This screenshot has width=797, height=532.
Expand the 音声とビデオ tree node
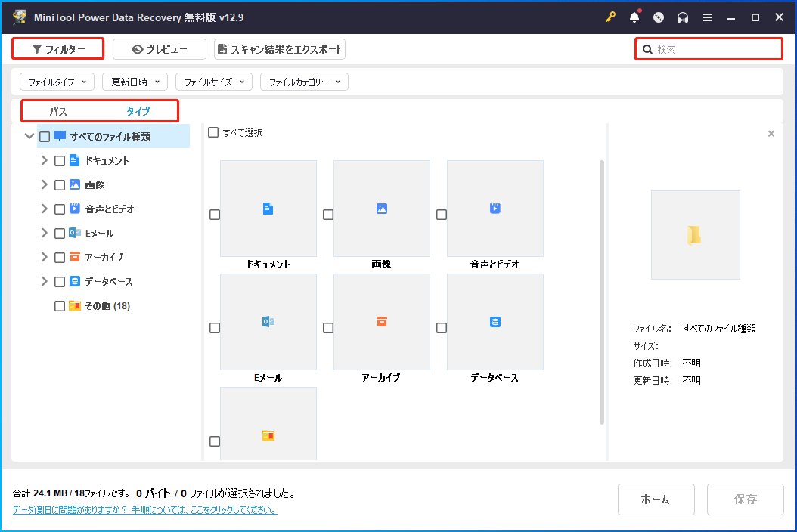point(44,209)
